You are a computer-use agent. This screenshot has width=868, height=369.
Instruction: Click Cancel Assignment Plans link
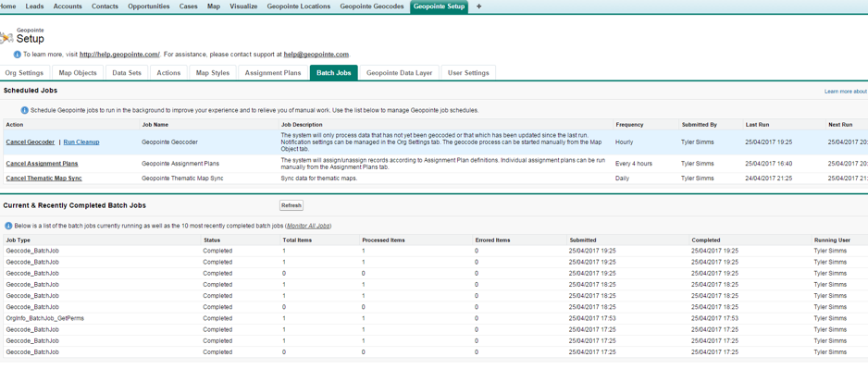(42, 164)
